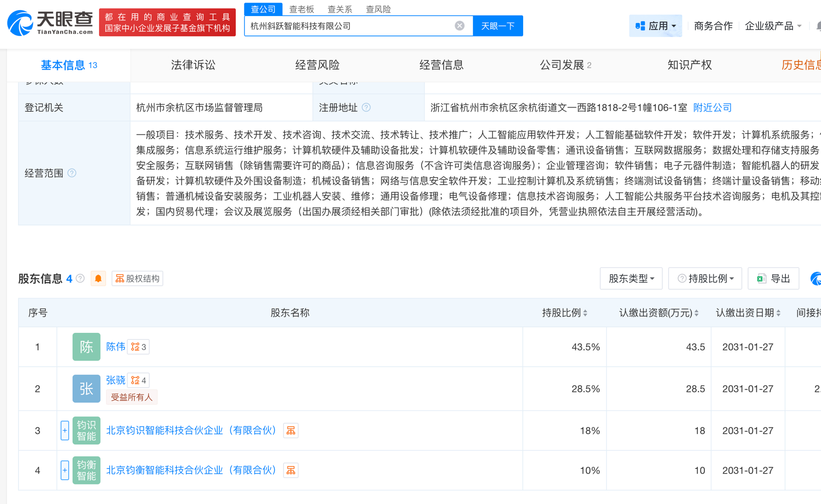The width and height of the screenshot is (821, 504).
Task: Click the question mark beside 经营范围
Action: (x=72, y=173)
